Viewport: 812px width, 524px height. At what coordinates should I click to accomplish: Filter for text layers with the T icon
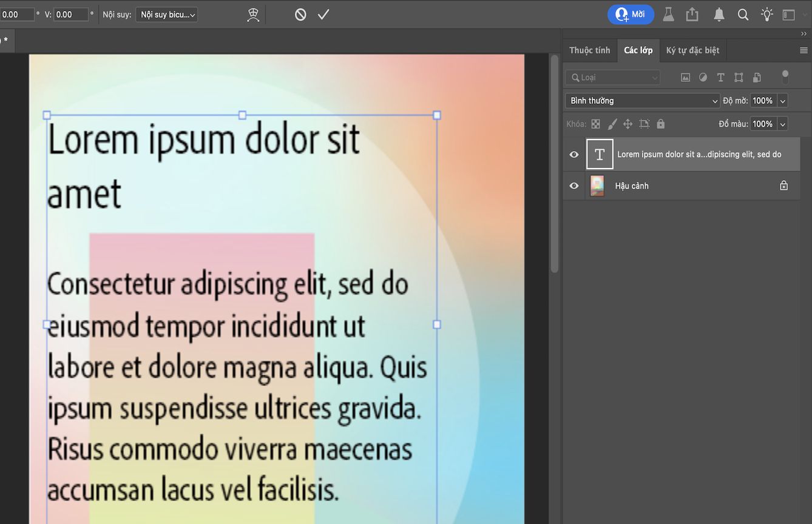(720, 77)
